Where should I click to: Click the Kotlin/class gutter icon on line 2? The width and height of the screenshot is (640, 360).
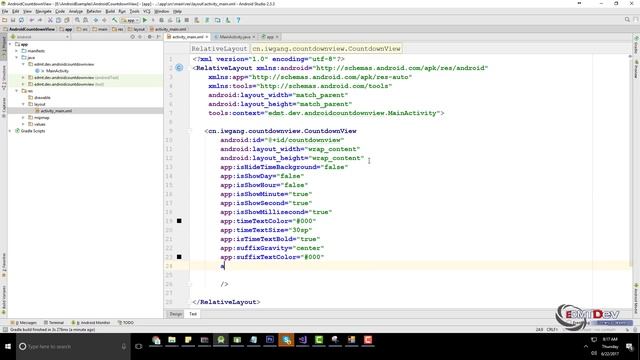tap(179, 68)
